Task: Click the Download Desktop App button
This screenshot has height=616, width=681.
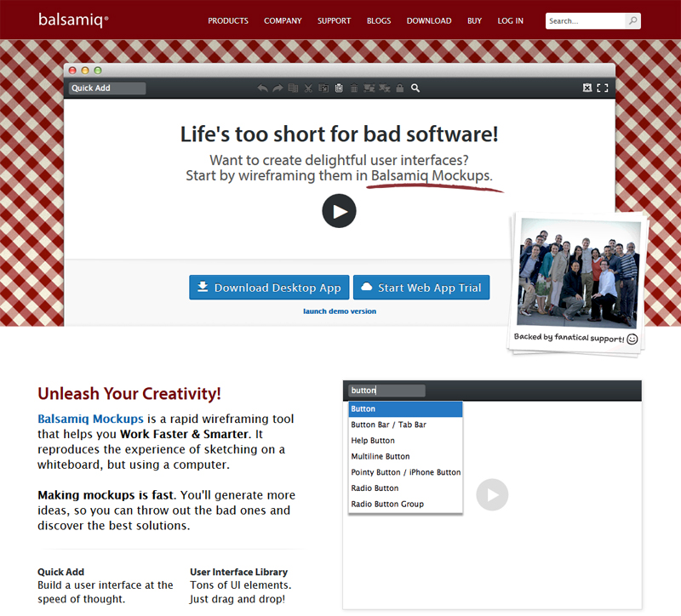Action: pos(269,288)
